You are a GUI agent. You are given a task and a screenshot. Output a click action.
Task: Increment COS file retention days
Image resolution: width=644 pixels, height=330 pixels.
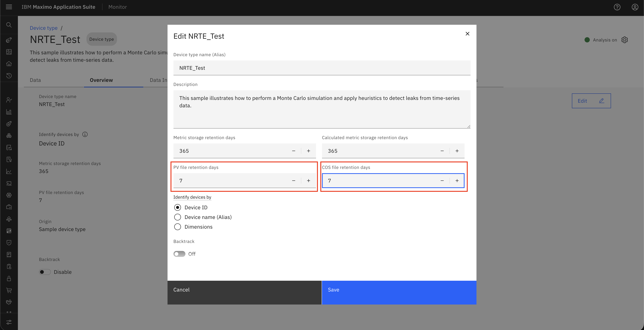pyautogui.click(x=457, y=180)
